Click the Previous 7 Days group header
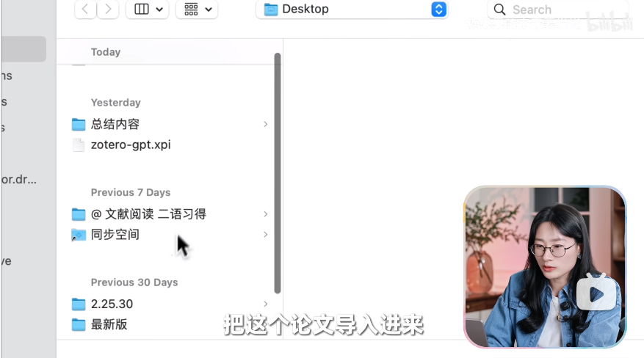 pyautogui.click(x=131, y=192)
